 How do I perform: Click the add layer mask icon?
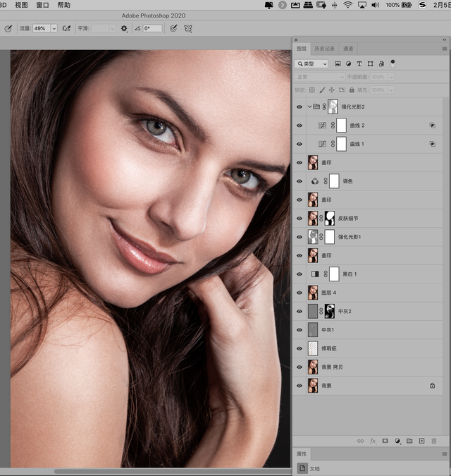tap(385, 441)
